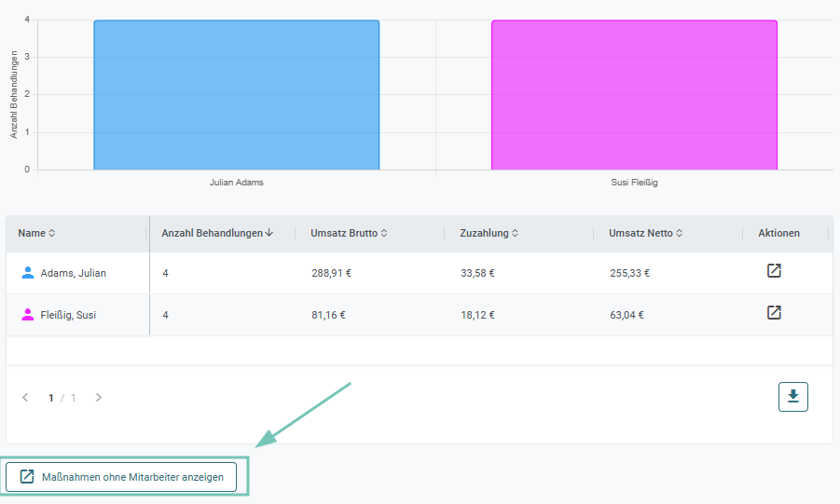
Task: Sort by Umsatz Netto column
Action: 645,233
